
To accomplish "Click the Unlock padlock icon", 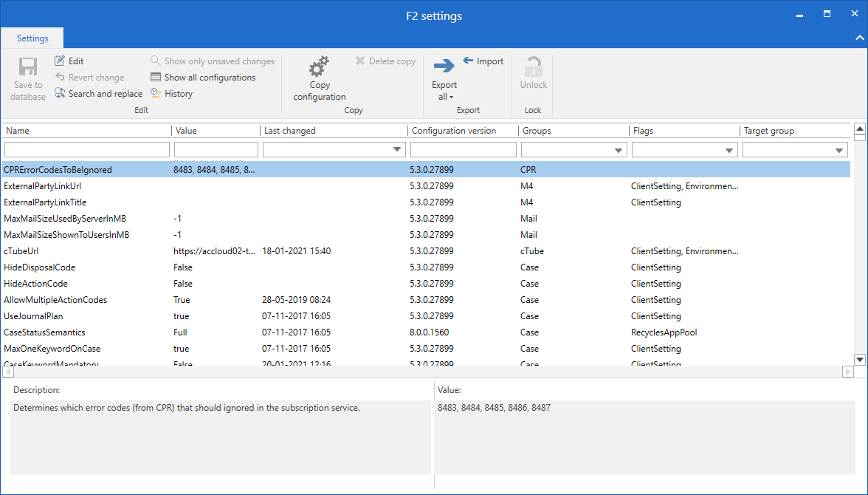I will (x=533, y=68).
